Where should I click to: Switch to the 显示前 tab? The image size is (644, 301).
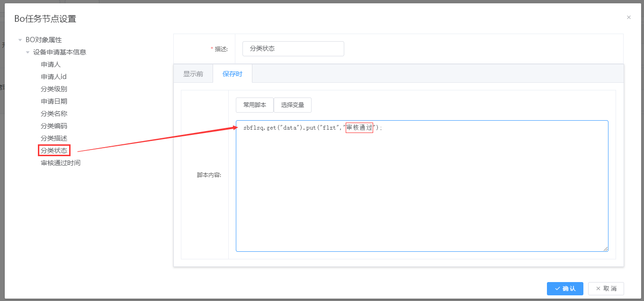(x=193, y=74)
